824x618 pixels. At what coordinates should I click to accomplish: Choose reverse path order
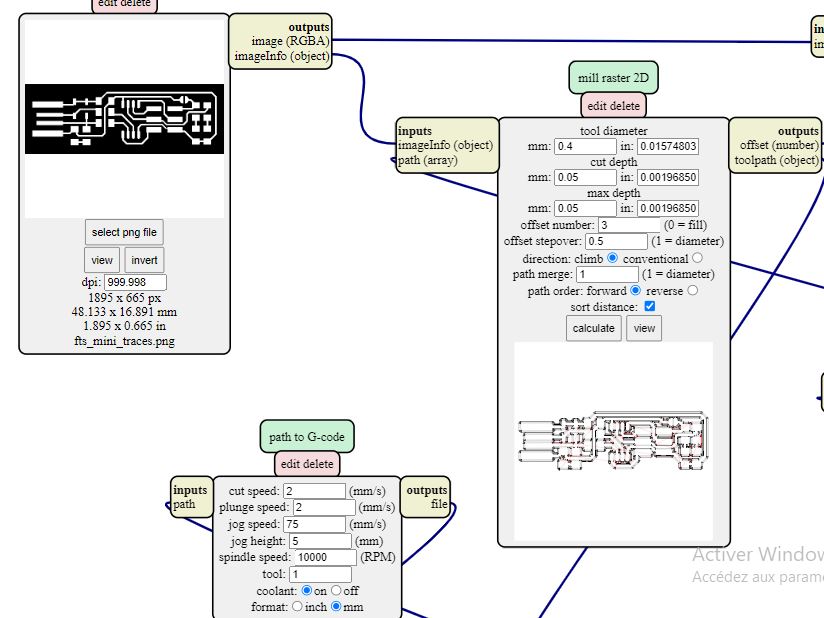point(693,290)
